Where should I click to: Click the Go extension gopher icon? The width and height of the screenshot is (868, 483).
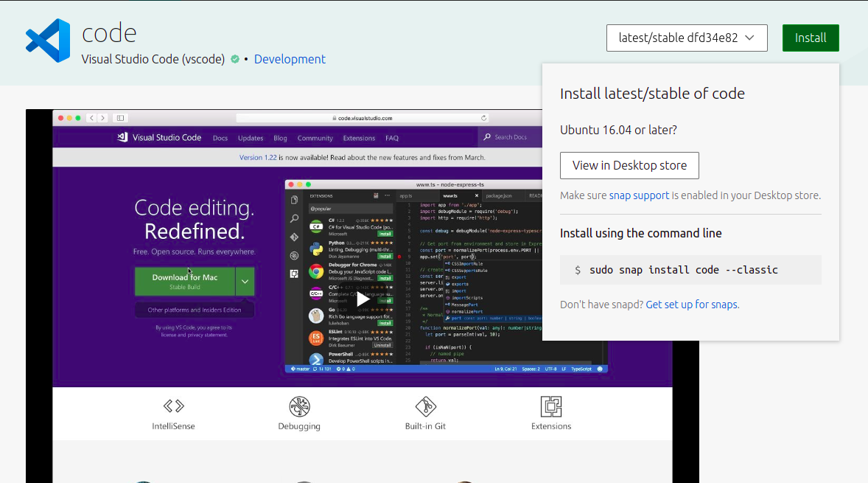pos(316,315)
